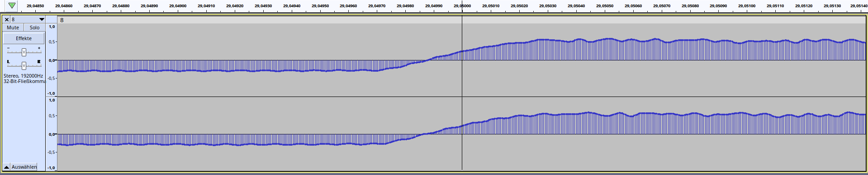Open the track 8 name dropdown menu
Viewport: 868px width, 175px height.
click(28, 19)
